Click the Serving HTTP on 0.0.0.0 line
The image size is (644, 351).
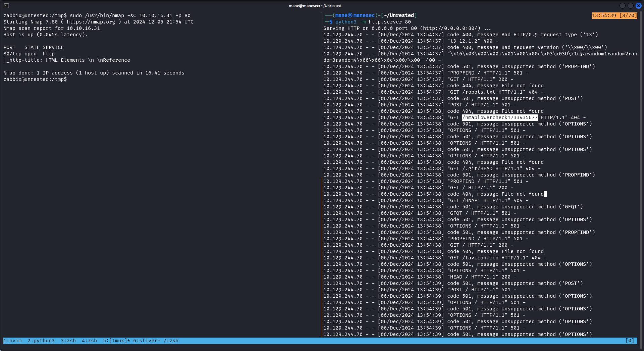click(x=407, y=28)
